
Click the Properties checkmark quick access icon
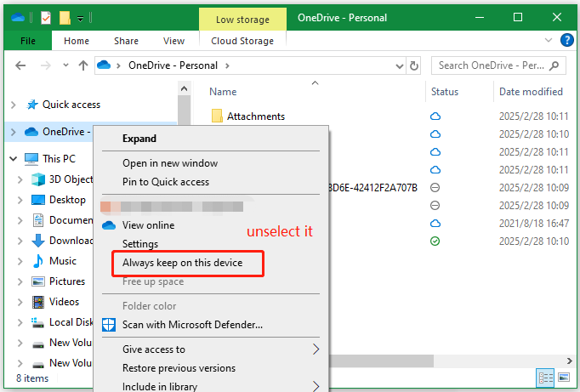[46, 17]
